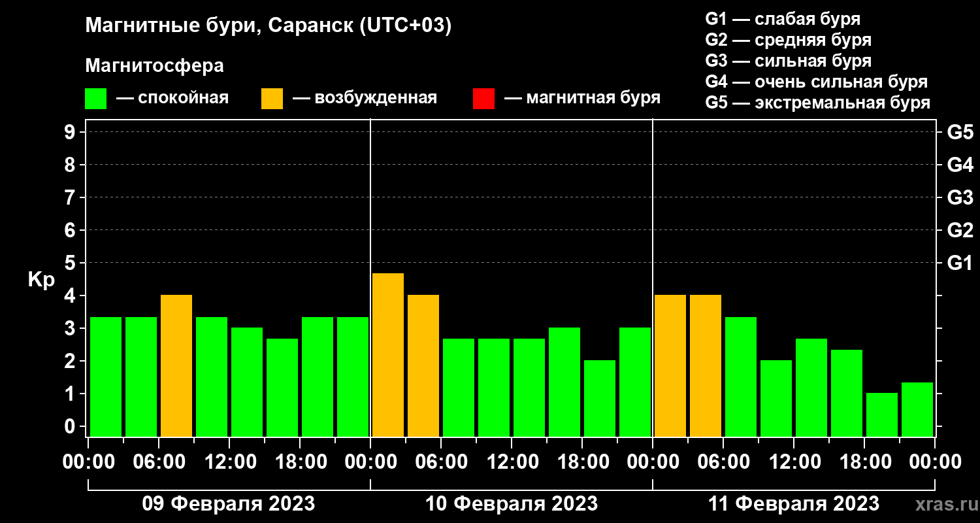Click the red магнитная буря legend swatch
This screenshot has width=980, height=523.
point(484,99)
